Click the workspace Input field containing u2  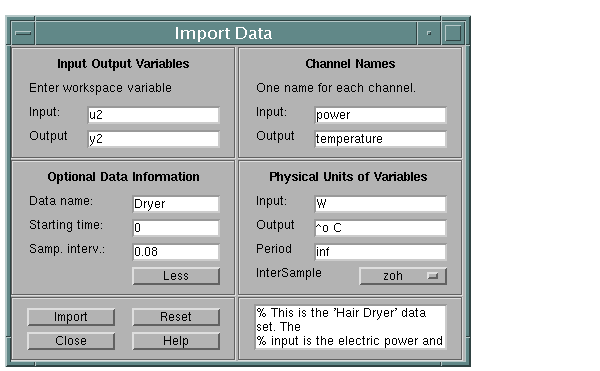(153, 115)
